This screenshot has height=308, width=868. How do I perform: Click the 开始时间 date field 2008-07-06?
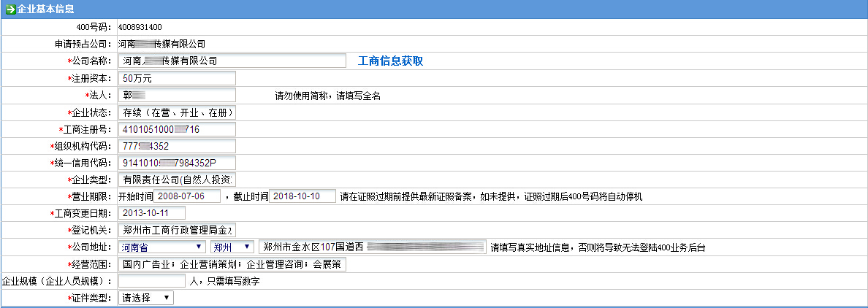188,196
